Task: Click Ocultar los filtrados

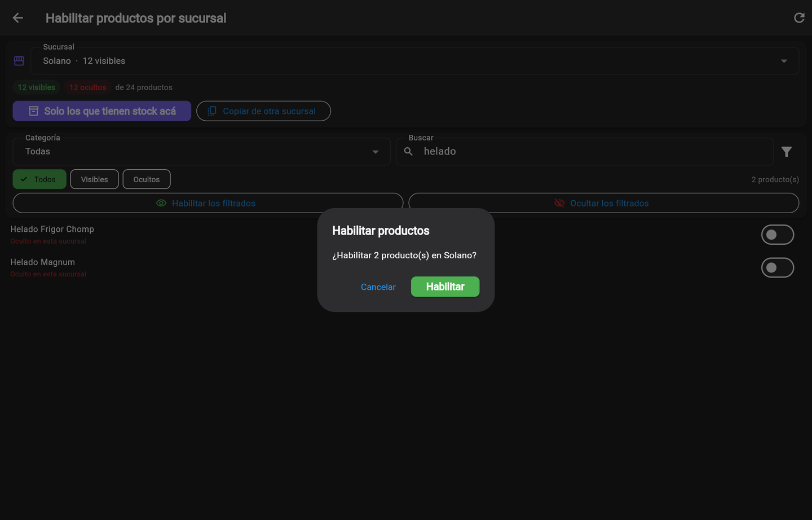Action: [x=603, y=203]
